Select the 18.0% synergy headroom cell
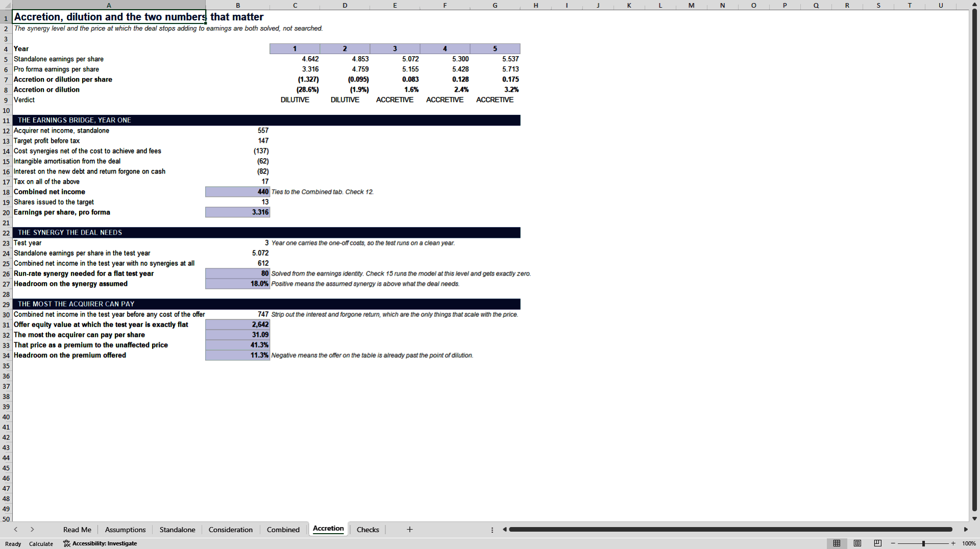980x549 pixels. coord(238,284)
